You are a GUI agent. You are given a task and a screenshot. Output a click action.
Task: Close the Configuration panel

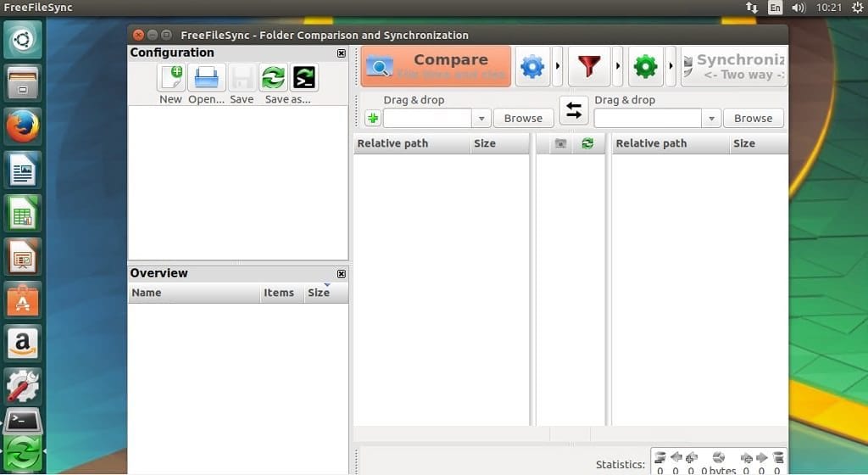coord(342,53)
